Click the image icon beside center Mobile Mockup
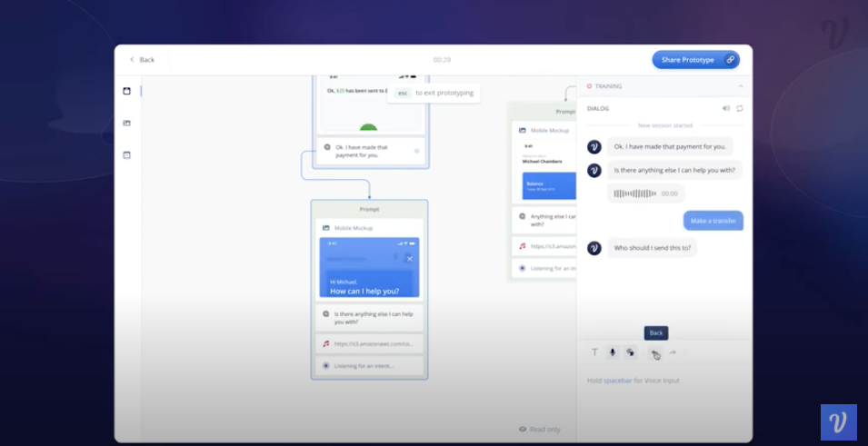This screenshot has height=446, width=868. coord(325,228)
